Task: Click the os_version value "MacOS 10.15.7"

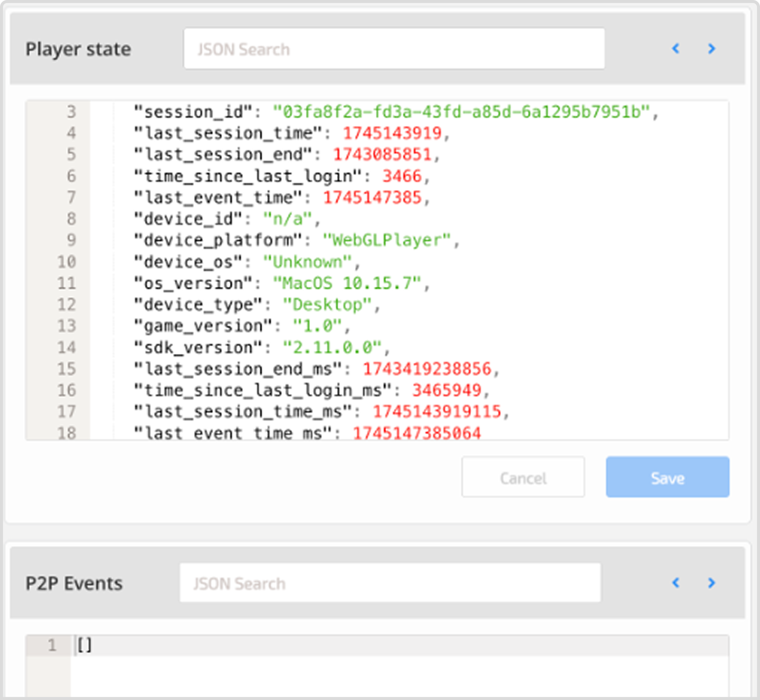Action: pyautogui.click(x=347, y=283)
